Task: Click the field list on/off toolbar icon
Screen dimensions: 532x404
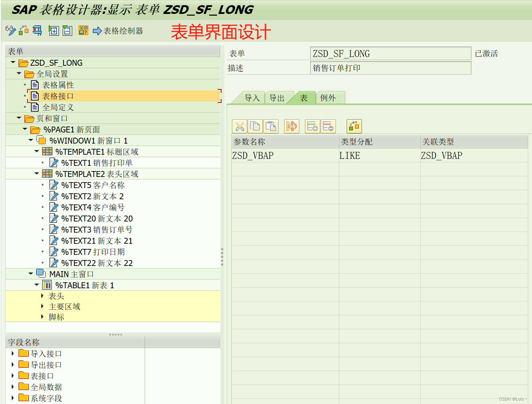Action: click(83, 31)
